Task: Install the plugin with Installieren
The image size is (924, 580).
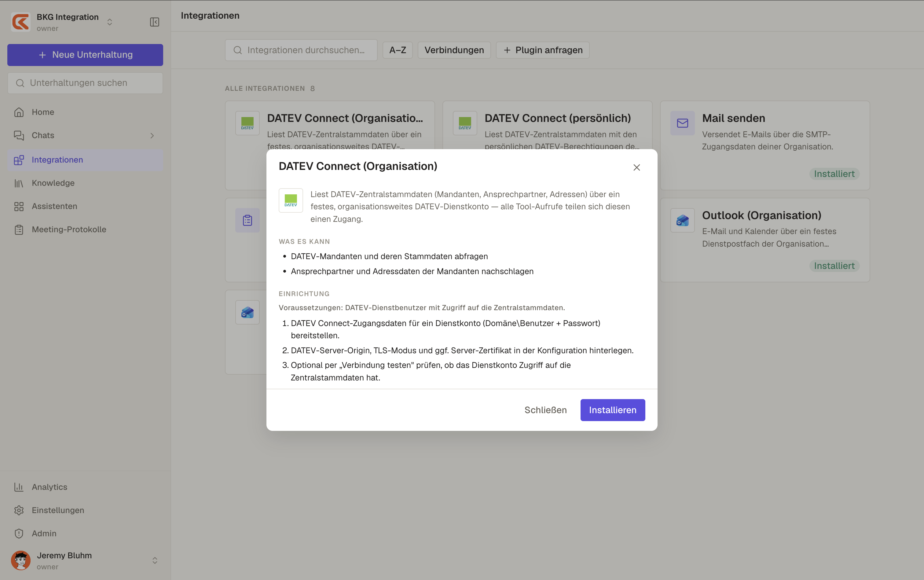Action: click(613, 410)
